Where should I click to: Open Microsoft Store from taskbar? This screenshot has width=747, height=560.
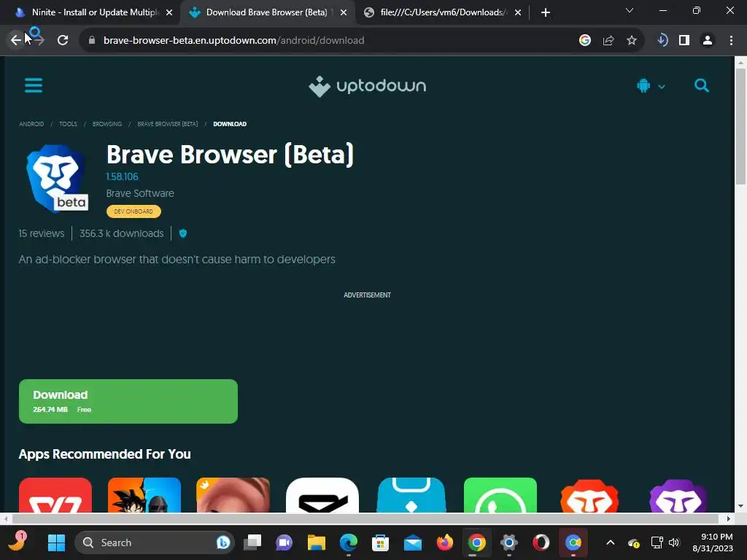(380, 542)
